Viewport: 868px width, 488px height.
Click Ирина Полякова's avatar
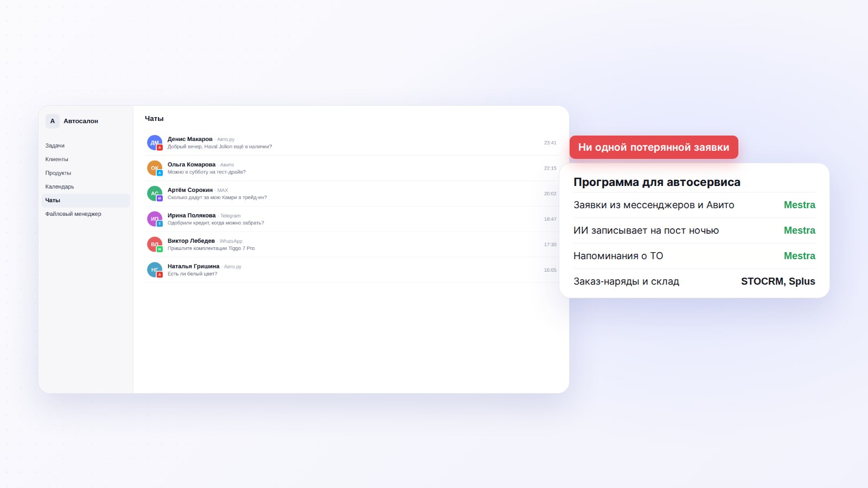click(x=155, y=219)
